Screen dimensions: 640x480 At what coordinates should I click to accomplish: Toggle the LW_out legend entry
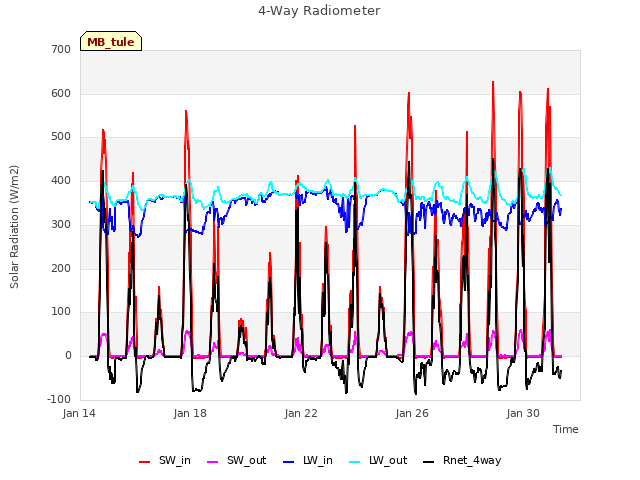pyautogui.click(x=378, y=460)
